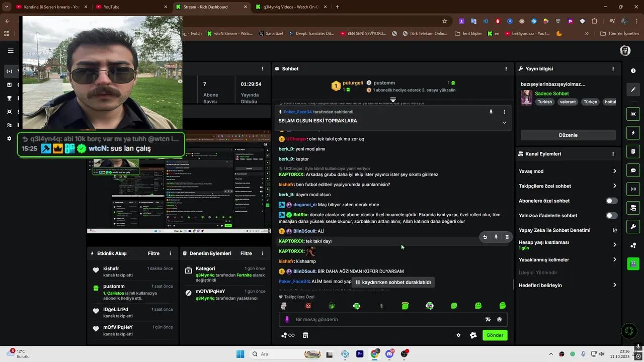The width and height of the screenshot is (644, 362).
Task: Open the green clip widget in sidebar
Action: (633, 263)
